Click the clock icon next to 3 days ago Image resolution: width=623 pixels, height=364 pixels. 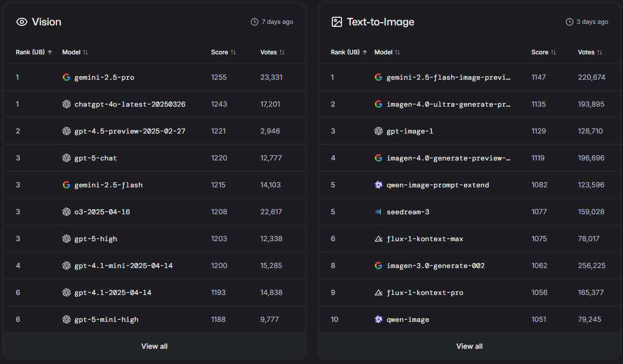click(570, 22)
